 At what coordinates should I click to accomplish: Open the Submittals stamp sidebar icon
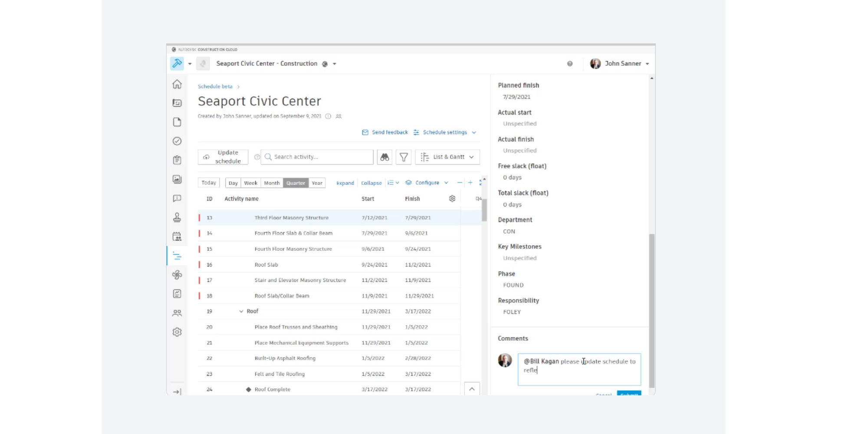(177, 217)
